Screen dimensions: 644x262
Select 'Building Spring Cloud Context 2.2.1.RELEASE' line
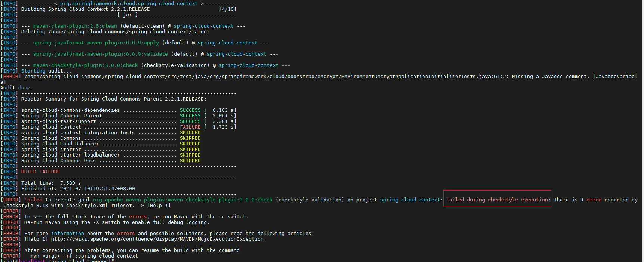(x=85, y=9)
